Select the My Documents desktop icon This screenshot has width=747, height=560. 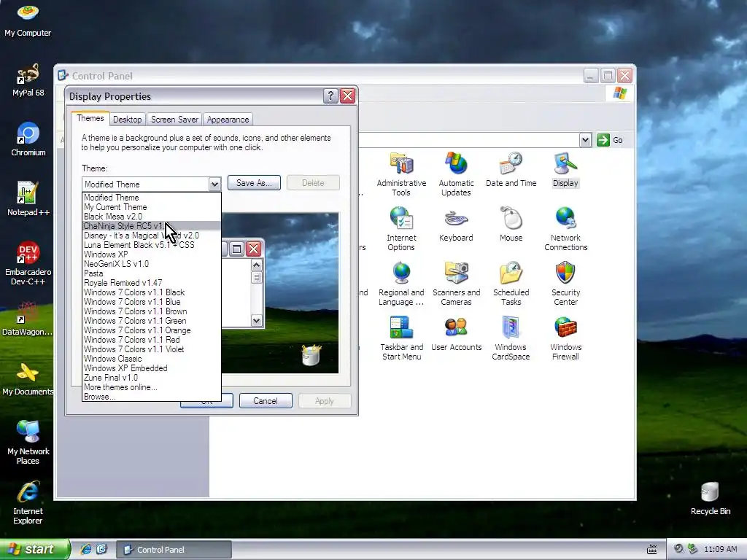pos(28,379)
